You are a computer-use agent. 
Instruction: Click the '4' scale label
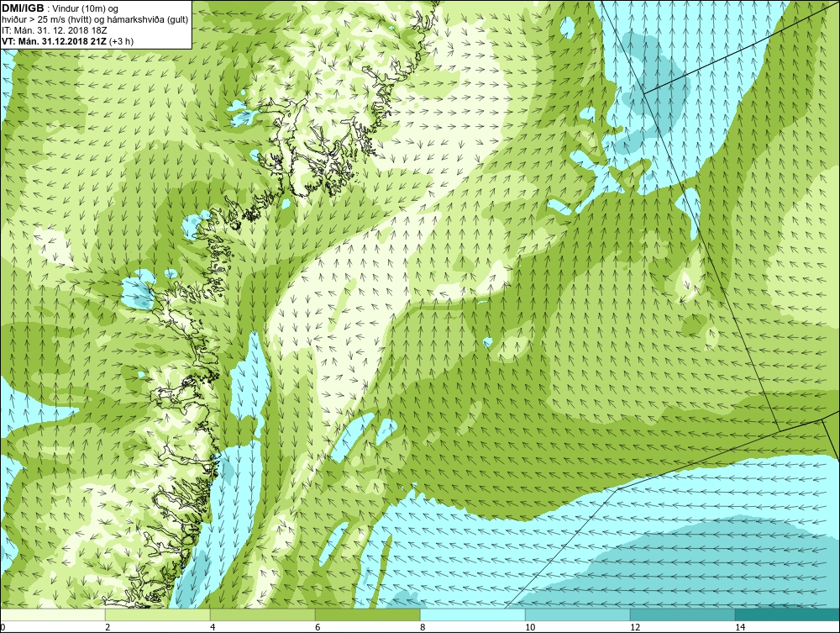point(213,627)
